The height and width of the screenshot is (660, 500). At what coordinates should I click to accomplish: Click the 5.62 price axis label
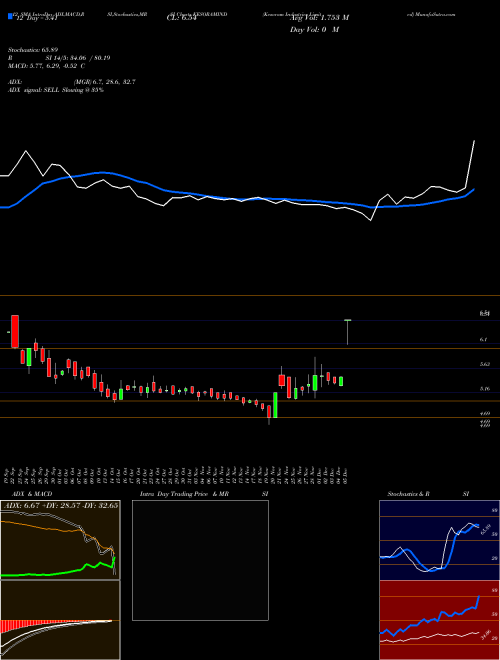coord(485,364)
